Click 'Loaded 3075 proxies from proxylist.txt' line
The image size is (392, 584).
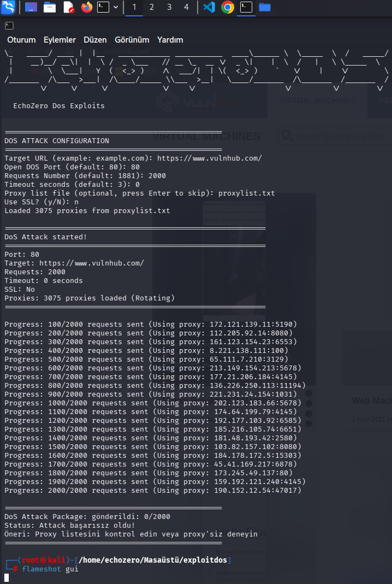[x=87, y=211]
